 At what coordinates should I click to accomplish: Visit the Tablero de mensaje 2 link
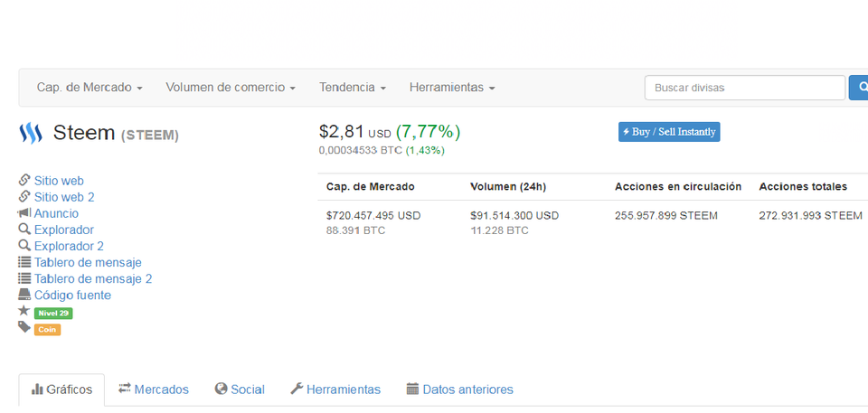pyautogui.click(x=93, y=278)
